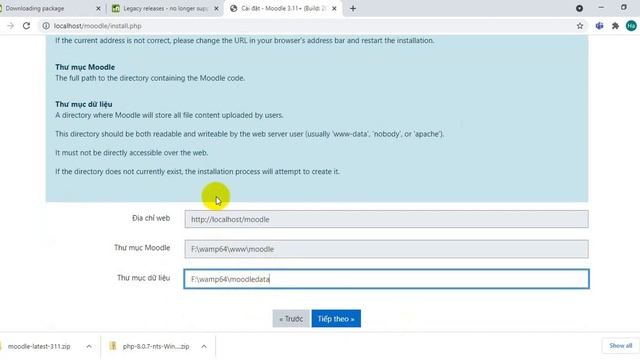Click the Thư mục Moodle path field

click(386, 249)
